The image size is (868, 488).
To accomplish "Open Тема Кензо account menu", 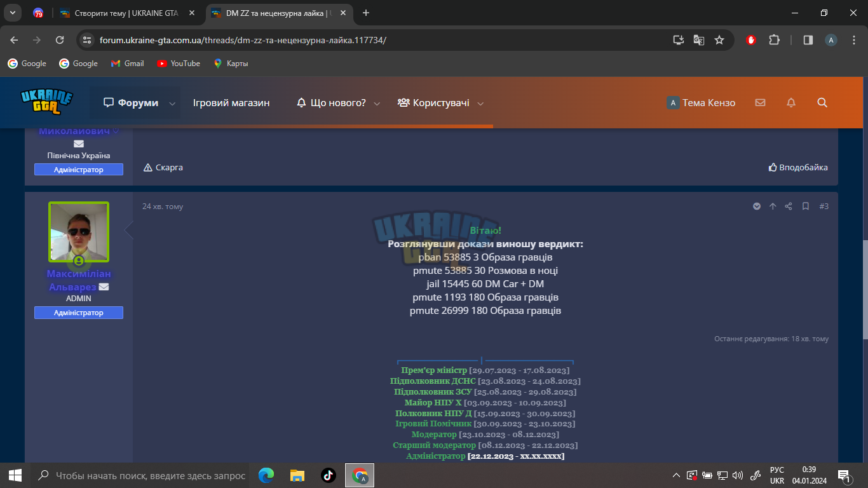I will 701,102.
